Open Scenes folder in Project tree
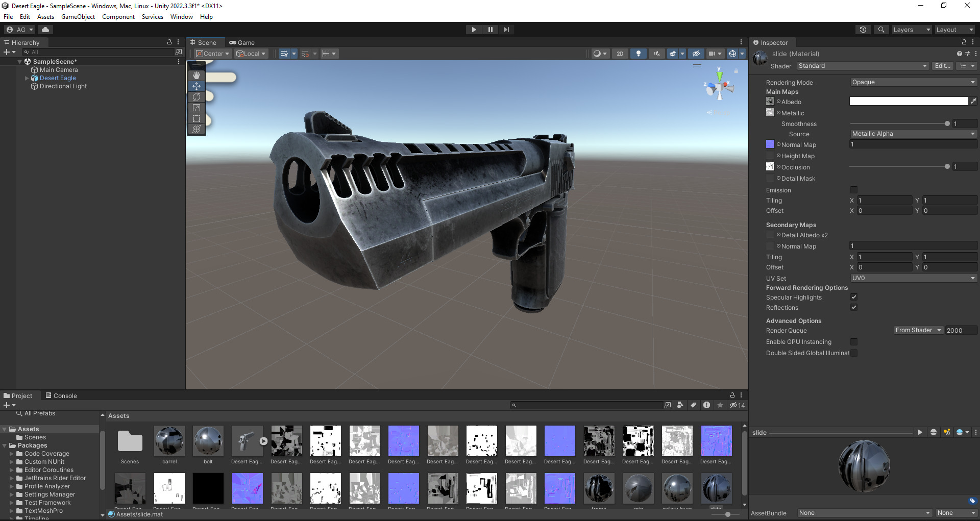980x521 pixels. pyautogui.click(x=35, y=437)
